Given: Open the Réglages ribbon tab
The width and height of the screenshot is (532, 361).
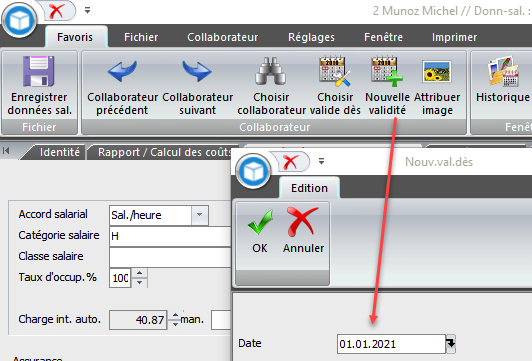Looking at the screenshot, I should coord(311,37).
